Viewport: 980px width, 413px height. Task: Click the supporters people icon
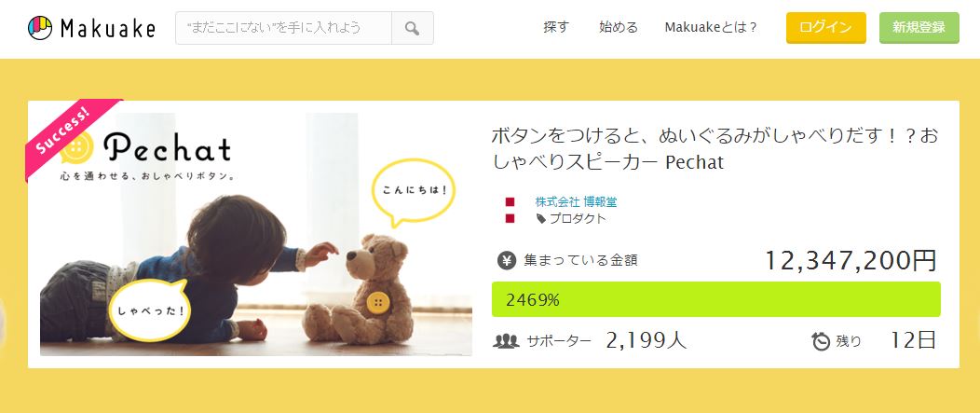click(x=506, y=341)
